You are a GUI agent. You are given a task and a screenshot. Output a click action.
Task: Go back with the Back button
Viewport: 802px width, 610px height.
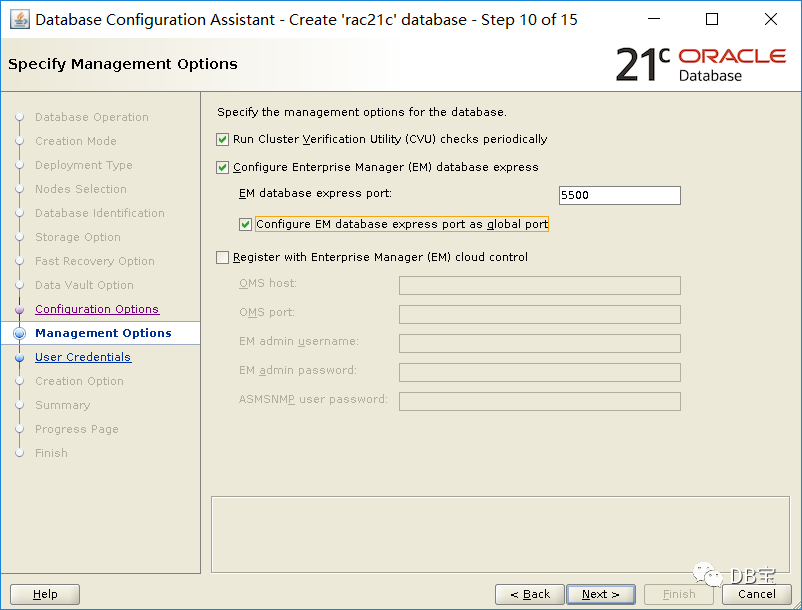pyautogui.click(x=529, y=594)
